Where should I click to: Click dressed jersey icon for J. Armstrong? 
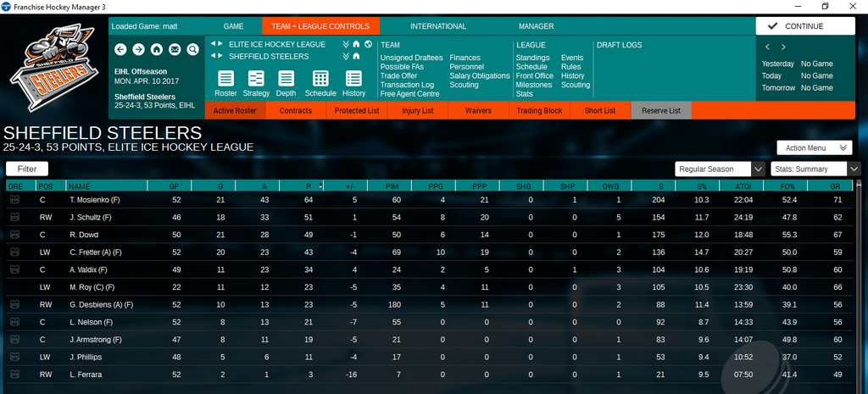pos(15,339)
